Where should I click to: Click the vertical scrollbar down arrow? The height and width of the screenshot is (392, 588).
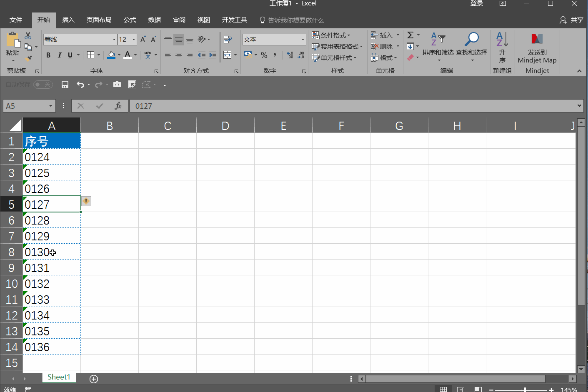pyautogui.click(x=581, y=369)
